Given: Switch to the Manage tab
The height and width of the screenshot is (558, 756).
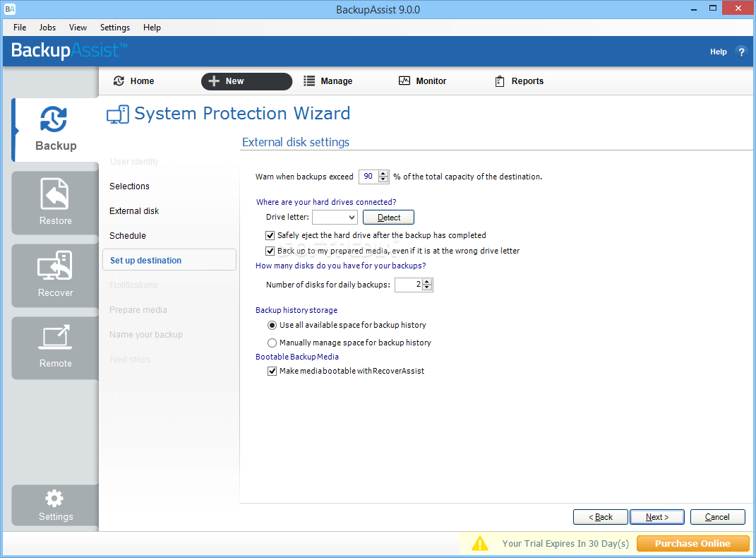Looking at the screenshot, I should (x=328, y=81).
